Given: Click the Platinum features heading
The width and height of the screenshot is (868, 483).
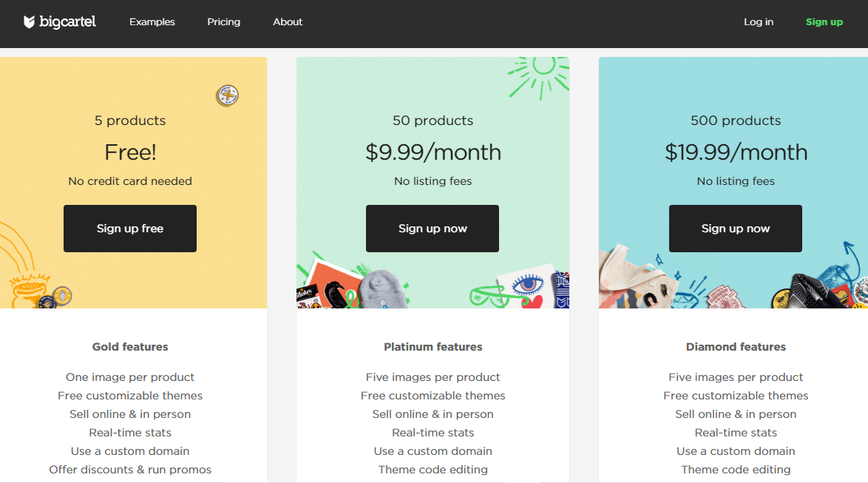Looking at the screenshot, I should (x=433, y=347).
